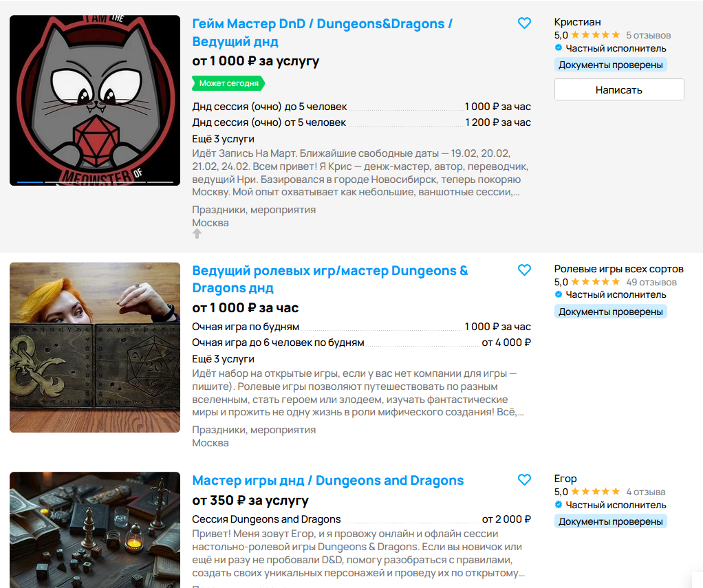Favorite the Гейм Мастер DnD listing heart
This screenshot has width=703, height=588.
click(524, 23)
